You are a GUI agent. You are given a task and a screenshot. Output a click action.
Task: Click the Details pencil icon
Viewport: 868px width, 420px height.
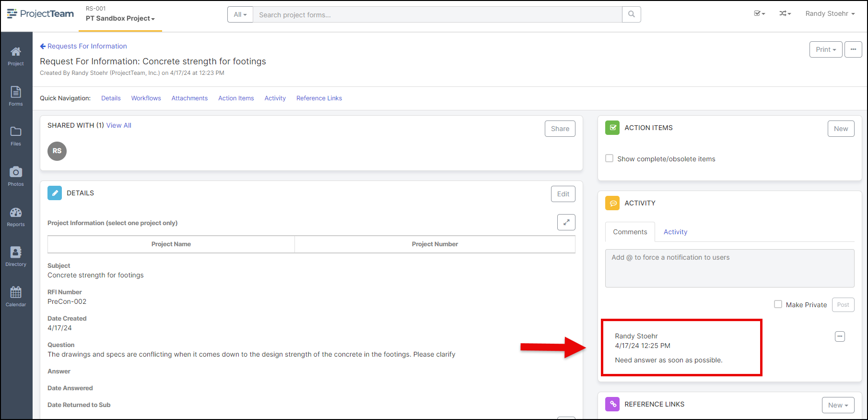click(x=55, y=193)
